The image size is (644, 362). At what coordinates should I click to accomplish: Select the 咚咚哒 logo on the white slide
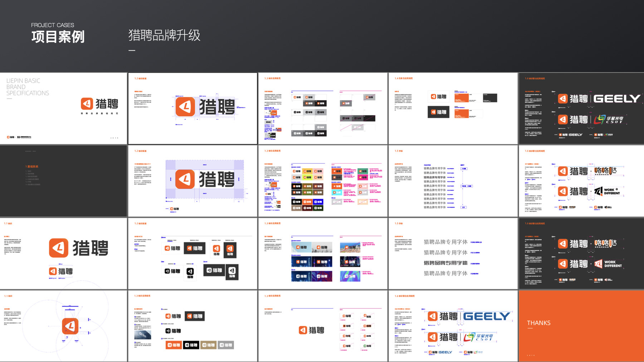[x=605, y=171]
